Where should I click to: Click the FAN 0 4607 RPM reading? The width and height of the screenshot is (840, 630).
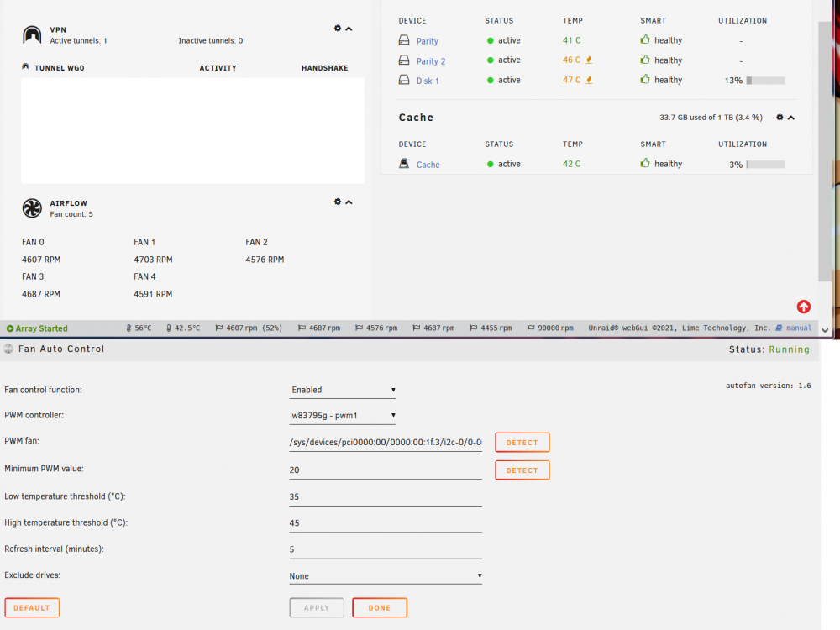(x=41, y=260)
